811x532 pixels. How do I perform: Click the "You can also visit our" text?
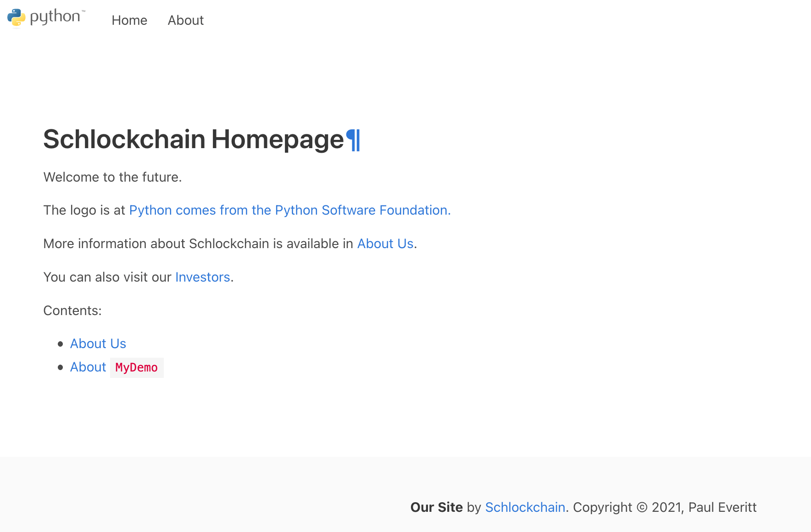click(107, 277)
